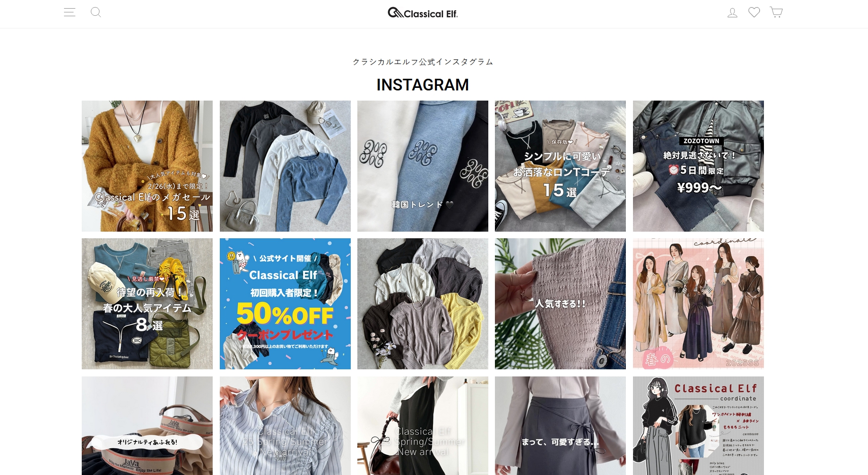Go to Classical Elf logo homepage
The image size is (868, 475).
click(x=423, y=13)
